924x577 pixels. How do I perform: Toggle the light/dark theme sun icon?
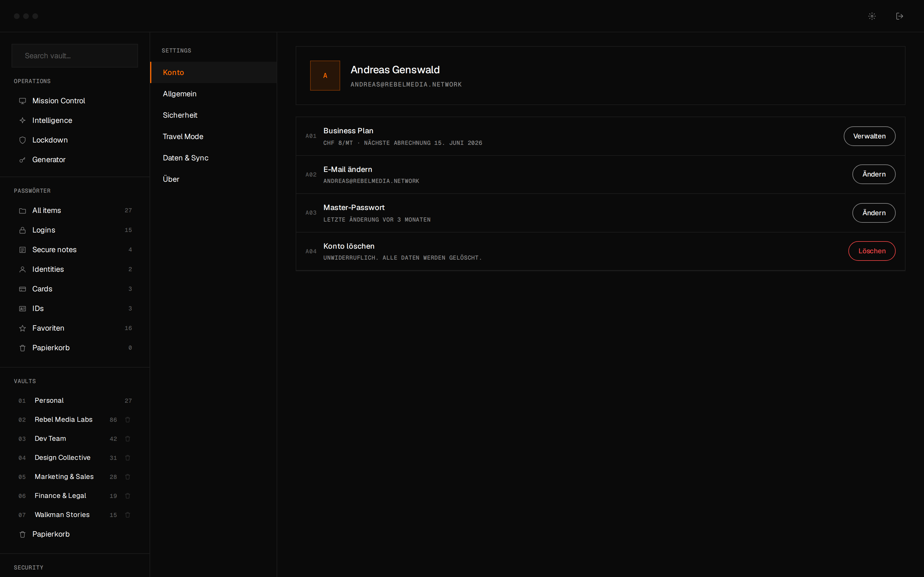click(x=872, y=16)
